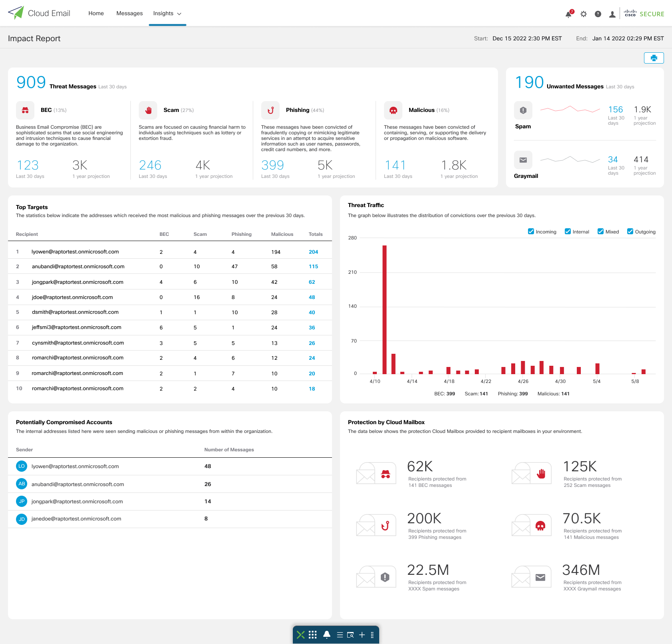Click the LO avatar for lyowen sender
This screenshot has width=672, height=644.
point(22,466)
